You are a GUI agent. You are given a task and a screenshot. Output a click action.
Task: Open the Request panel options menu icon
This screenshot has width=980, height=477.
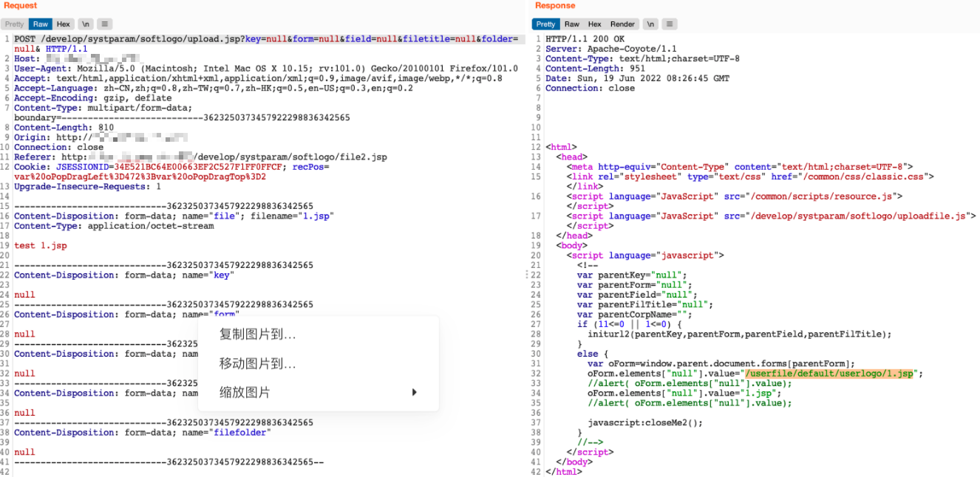click(105, 24)
